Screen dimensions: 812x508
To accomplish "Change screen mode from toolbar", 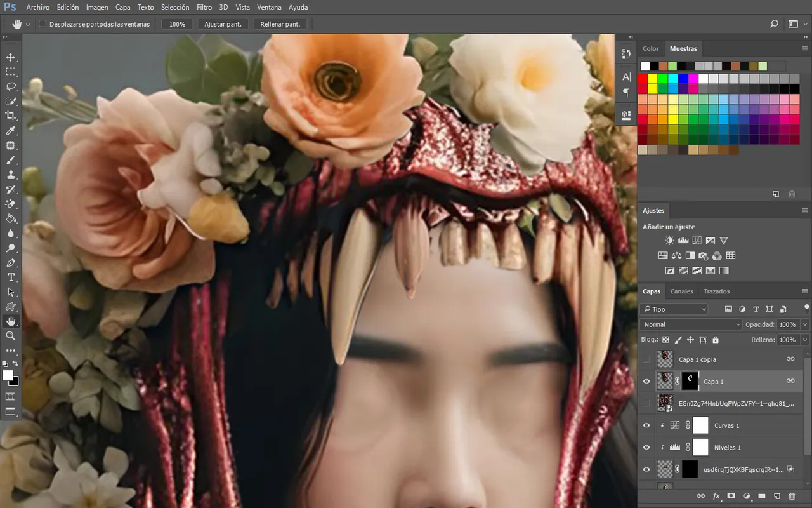I will click(x=11, y=411).
